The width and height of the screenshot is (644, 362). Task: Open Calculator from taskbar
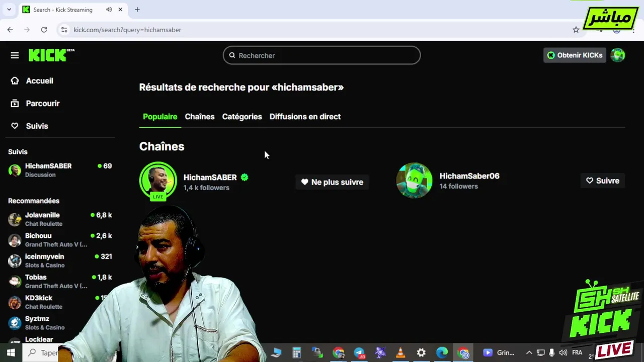[x=297, y=353]
